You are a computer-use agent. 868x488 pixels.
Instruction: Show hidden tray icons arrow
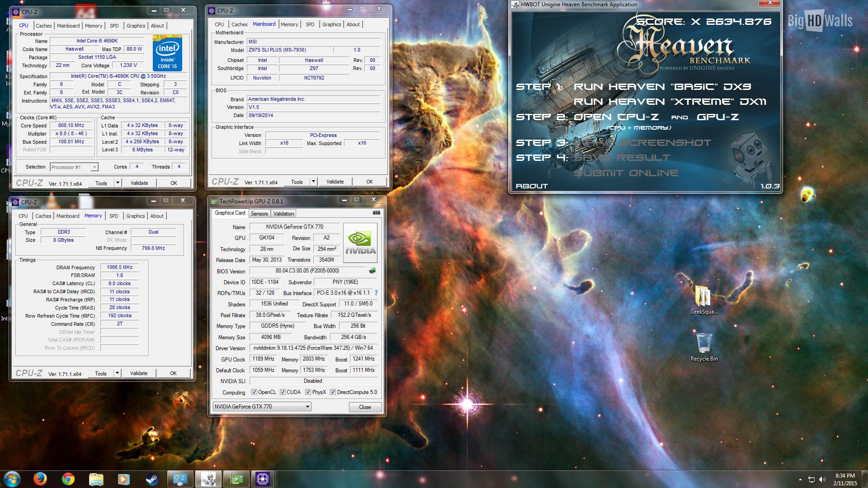800,479
